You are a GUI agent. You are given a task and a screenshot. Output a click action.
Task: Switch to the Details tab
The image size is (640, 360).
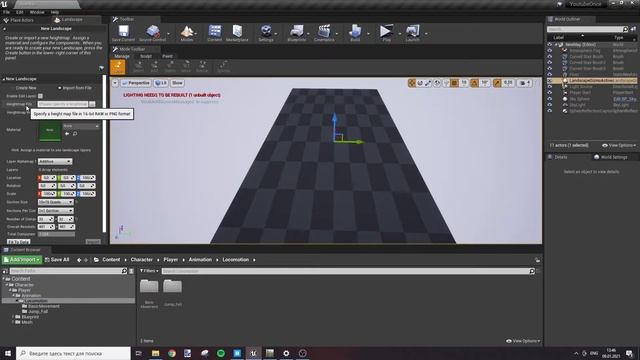[560, 157]
